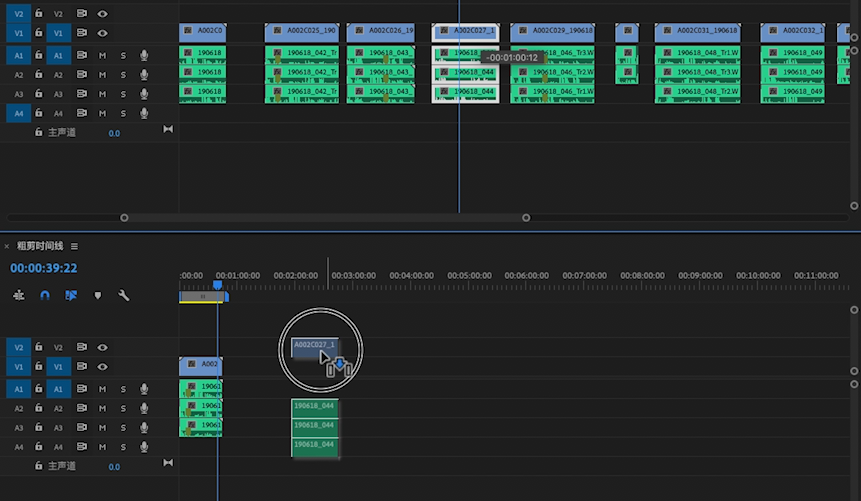Screen dimensions: 861x501
Task: Click the Add Marker shield icon
Action: coord(97,296)
